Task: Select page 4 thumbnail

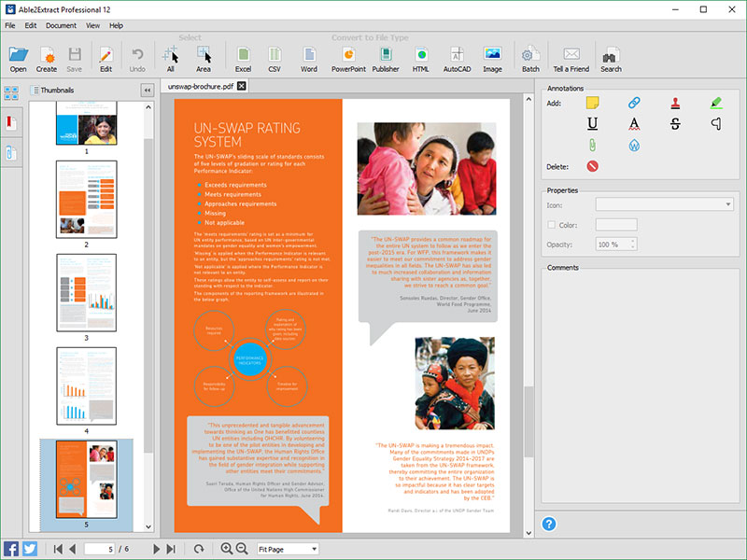Action: [86, 385]
